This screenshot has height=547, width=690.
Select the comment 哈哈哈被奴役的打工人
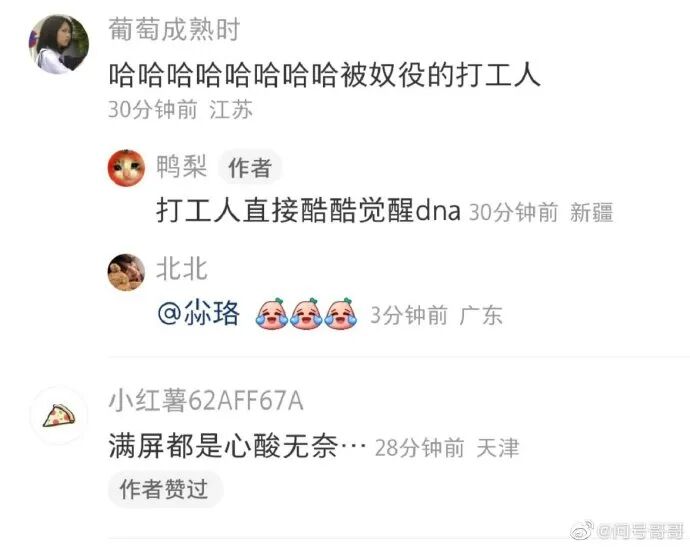tap(324, 74)
